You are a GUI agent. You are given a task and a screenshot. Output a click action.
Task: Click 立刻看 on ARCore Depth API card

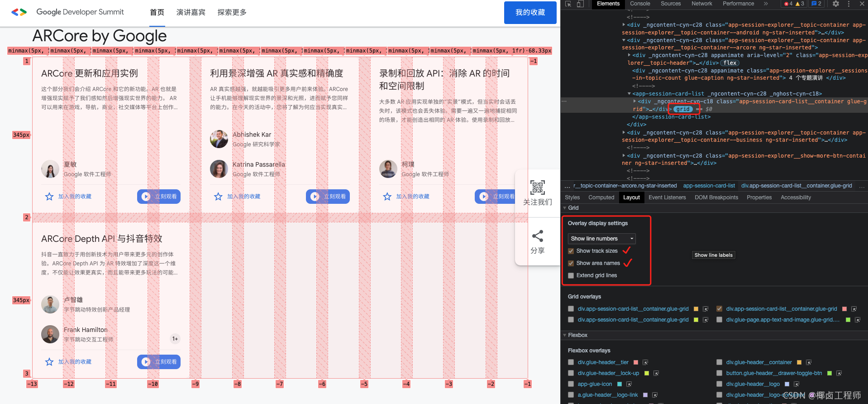[x=159, y=362]
